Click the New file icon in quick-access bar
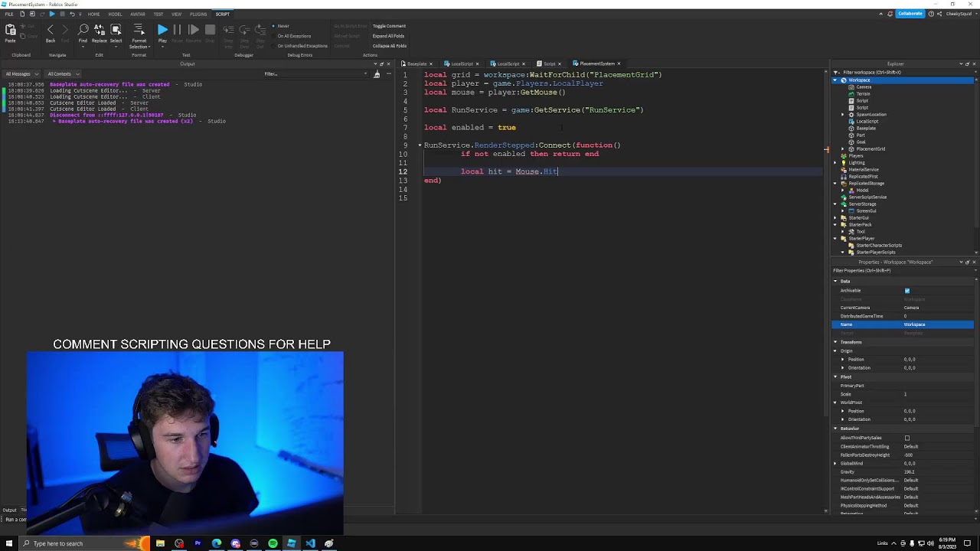Viewport: 980px width, 551px height. click(22, 14)
